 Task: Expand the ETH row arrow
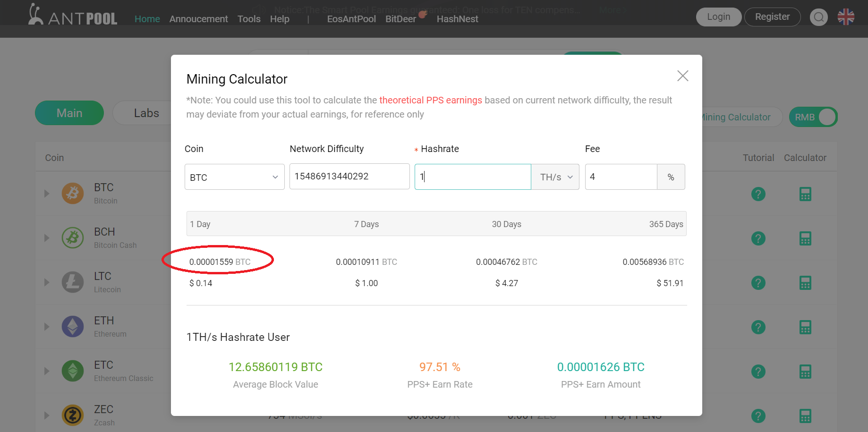click(47, 327)
